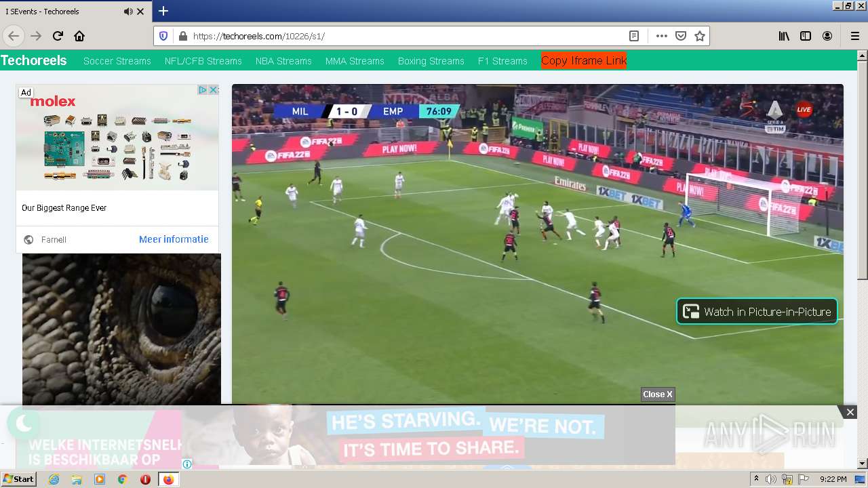Open network status tray icon
Viewport: 868px width, 488px height.
pyautogui.click(x=787, y=479)
